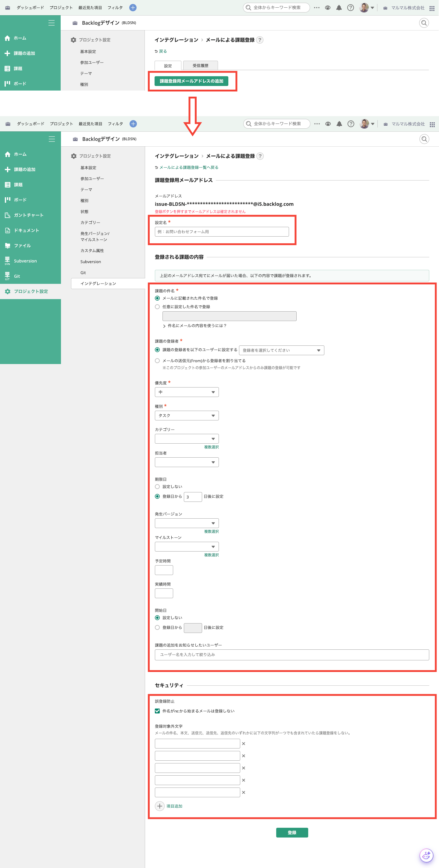The image size is (439, 868).
Task: Open the マイルストーン dropdown
Action: pyautogui.click(x=187, y=547)
